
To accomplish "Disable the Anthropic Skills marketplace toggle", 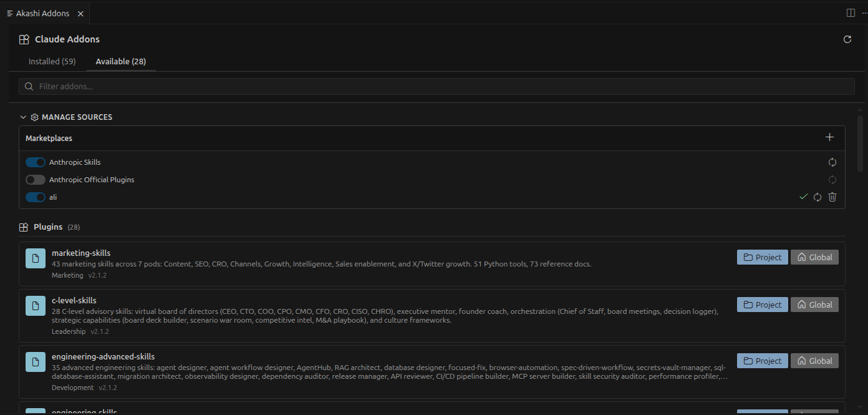I will click(x=36, y=162).
